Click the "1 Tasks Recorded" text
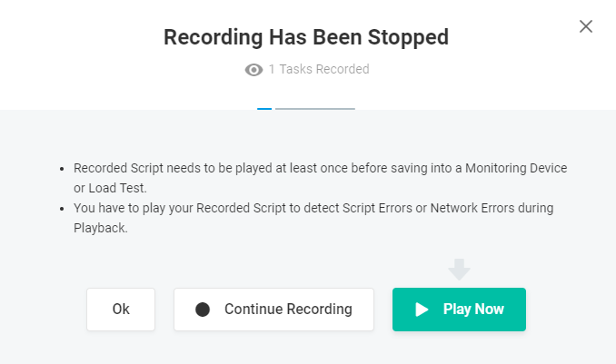 319,69
